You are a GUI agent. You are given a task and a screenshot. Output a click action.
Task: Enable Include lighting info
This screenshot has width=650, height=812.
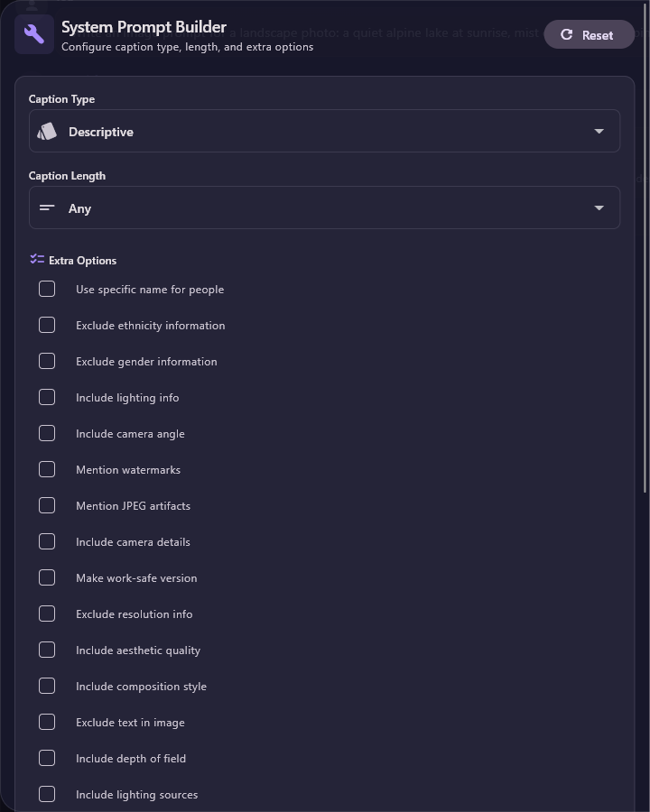pyautogui.click(x=47, y=397)
